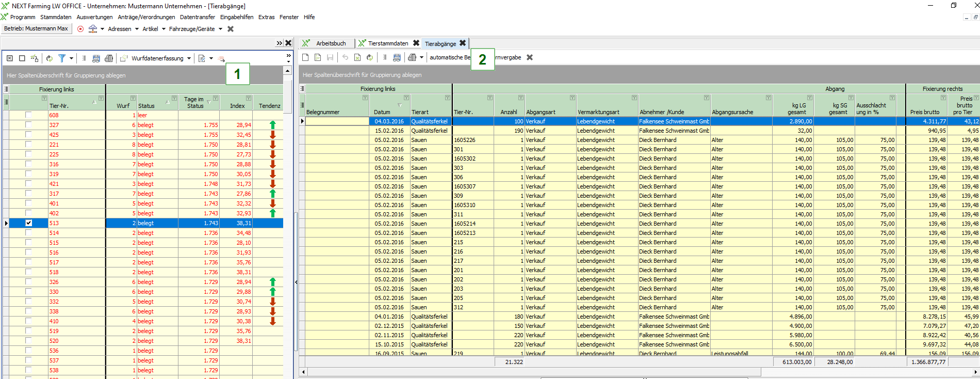
Task: Tick the checkbox for animal 316
Action: pos(28,164)
